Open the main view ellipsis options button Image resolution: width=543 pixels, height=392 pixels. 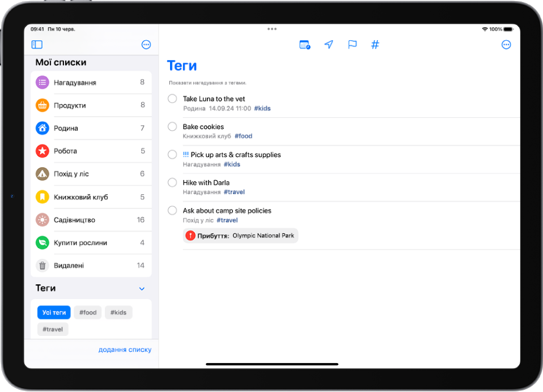506,44
